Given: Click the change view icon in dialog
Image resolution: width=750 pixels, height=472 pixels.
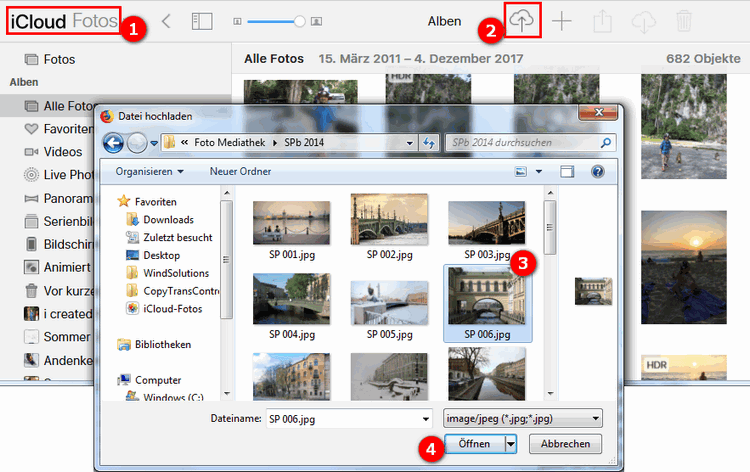Looking at the screenshot, I should pos(520,171).
